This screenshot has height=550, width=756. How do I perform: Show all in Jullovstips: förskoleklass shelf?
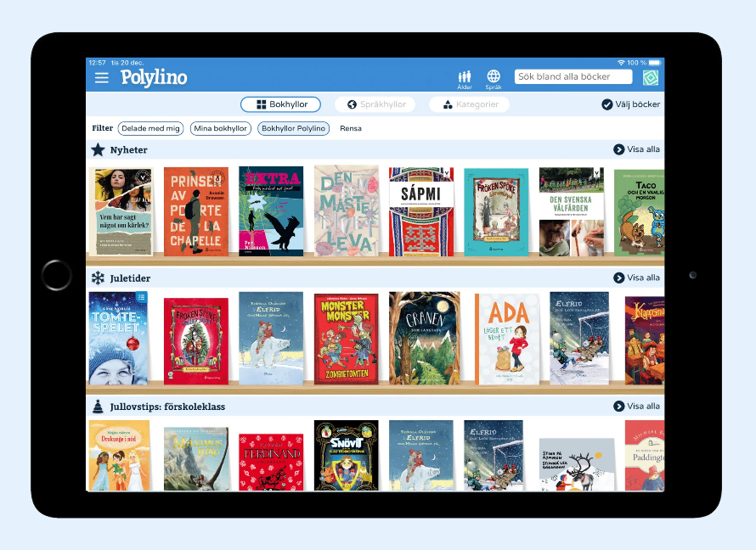click(x=636, y=406)
